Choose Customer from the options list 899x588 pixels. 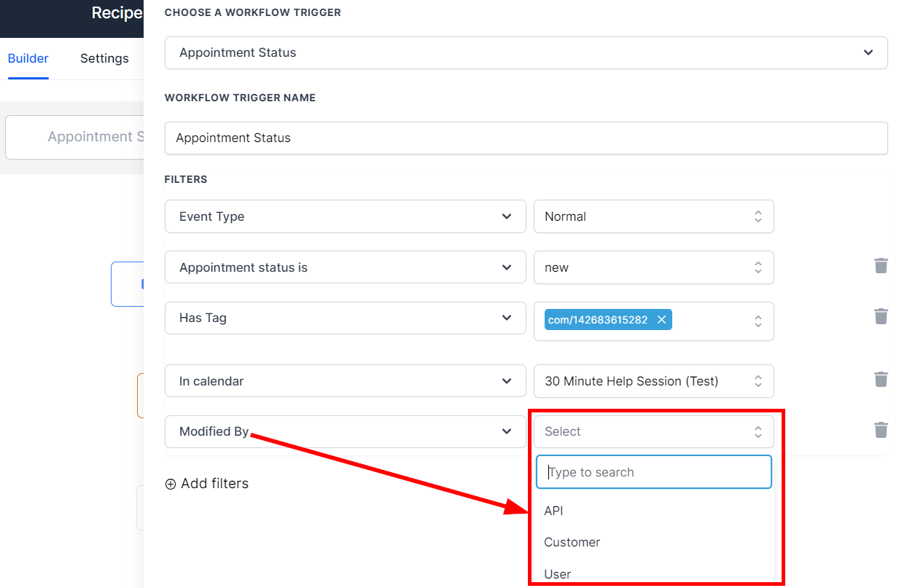pos(572,542)
